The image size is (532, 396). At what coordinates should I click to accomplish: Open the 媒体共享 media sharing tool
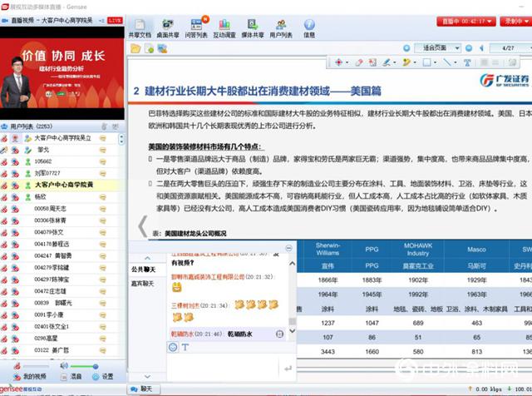(x=253, y=27)
